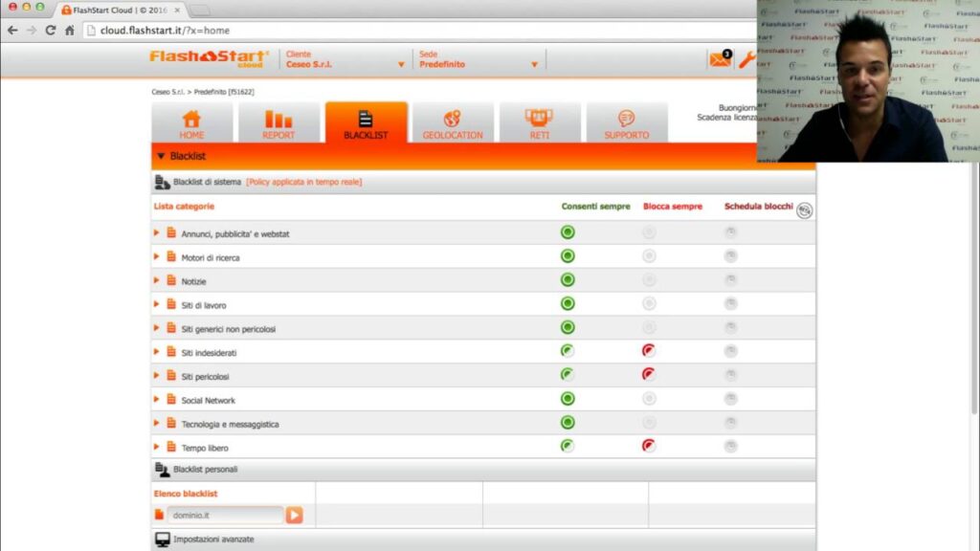Click Policy applicata in tempo reale link
Screen dimensions: 980x551
(x=303, y=182)
